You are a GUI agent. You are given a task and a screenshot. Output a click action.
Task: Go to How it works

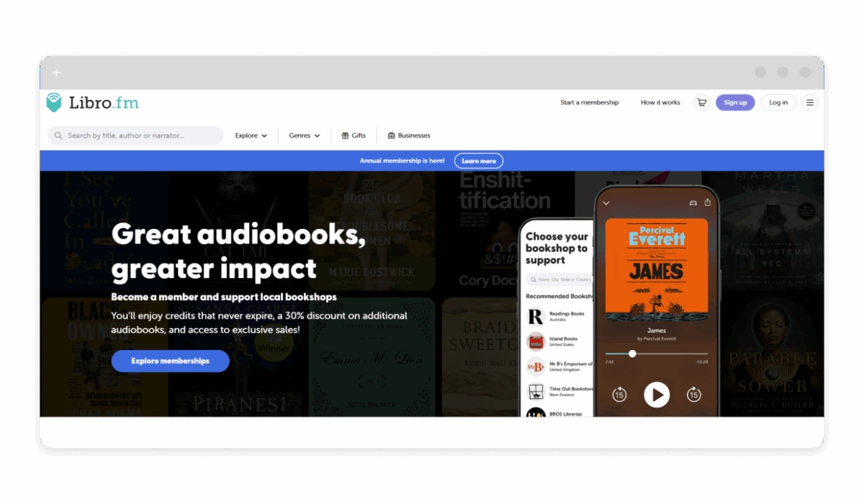click(x=660, y=102)
